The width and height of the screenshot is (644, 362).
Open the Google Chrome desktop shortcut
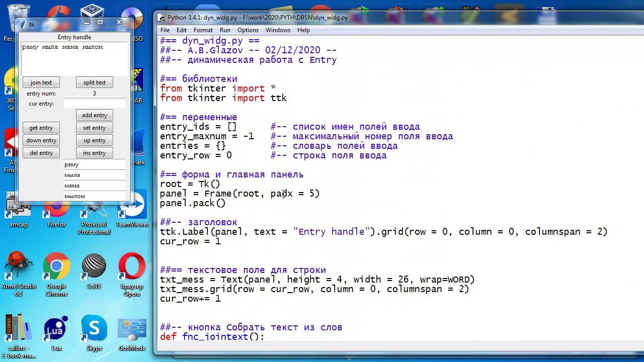pos(56,274)
